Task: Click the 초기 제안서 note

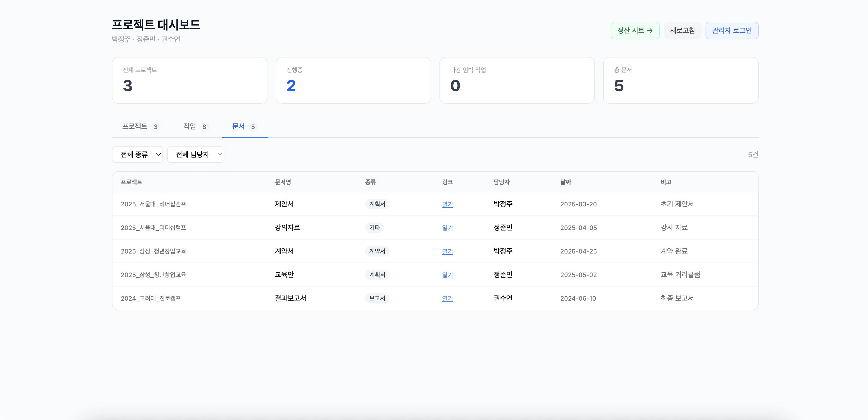Action: (677, 204)
